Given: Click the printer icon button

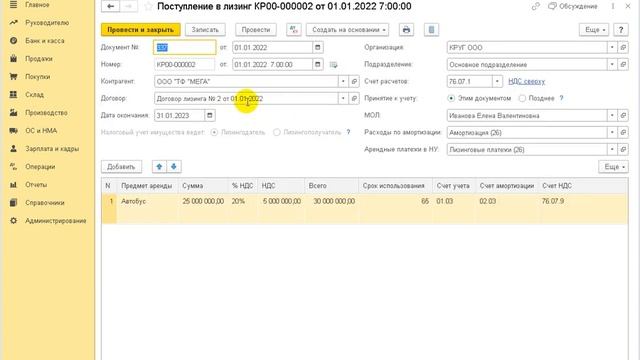Looking at the screenshot, I should coord(406,30).
